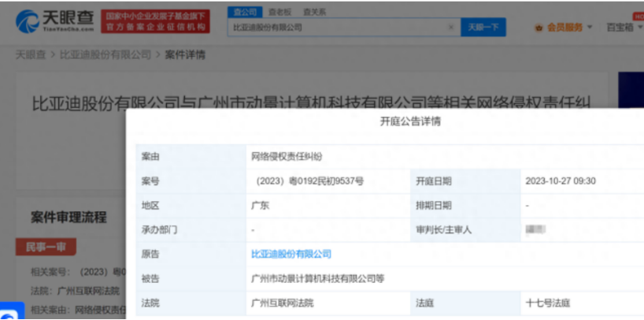
Task: Go to 天眼查 in the breadcrumb
Action: tap(31, 54)
